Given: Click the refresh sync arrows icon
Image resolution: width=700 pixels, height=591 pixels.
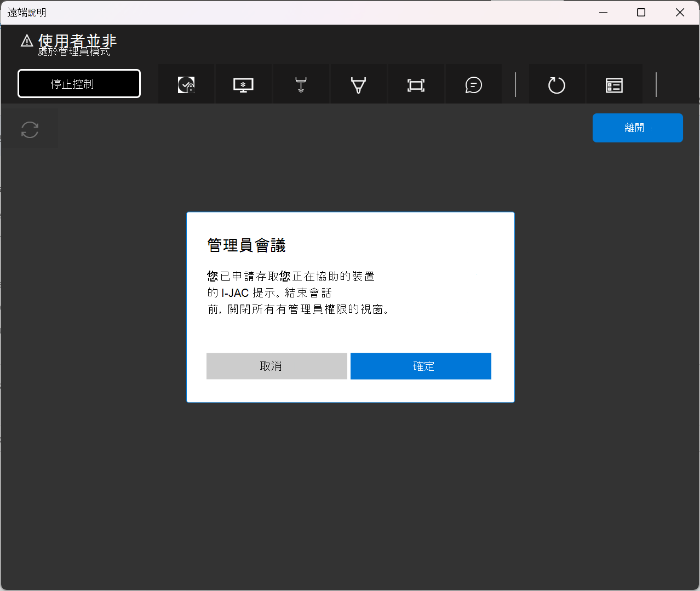Looking at the screenshot, I should (x=30, y=130).
